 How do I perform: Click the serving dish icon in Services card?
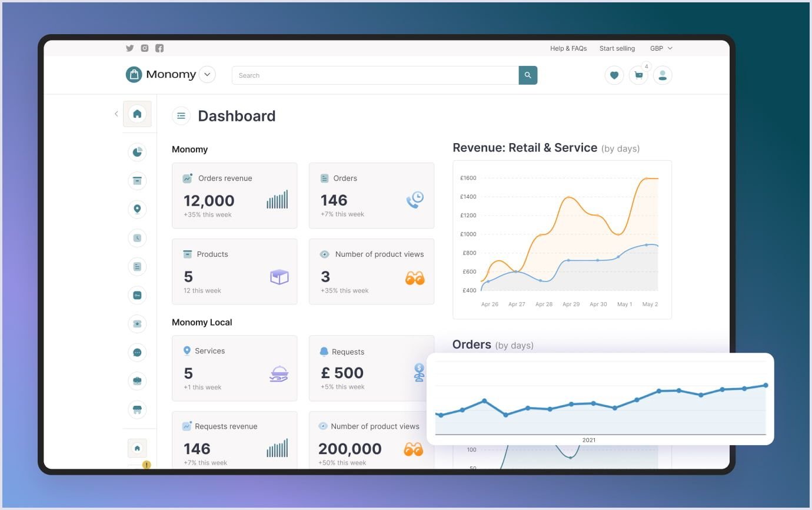tap(279, 373)
